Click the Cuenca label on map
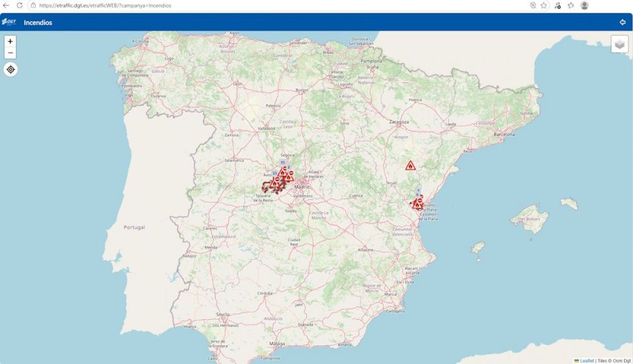The image size is (633, 364). point(356,196)
